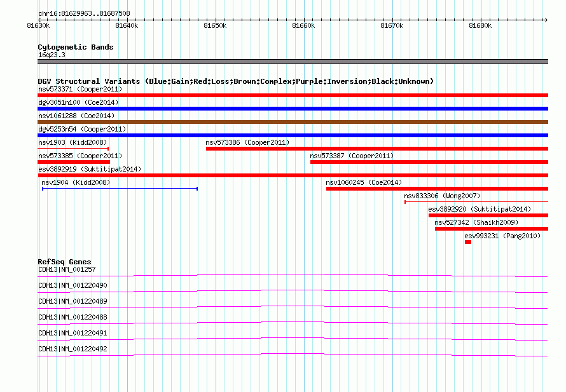Click the nsv1061288 (Coe2014) label text
566x392 pixels.
76,116
